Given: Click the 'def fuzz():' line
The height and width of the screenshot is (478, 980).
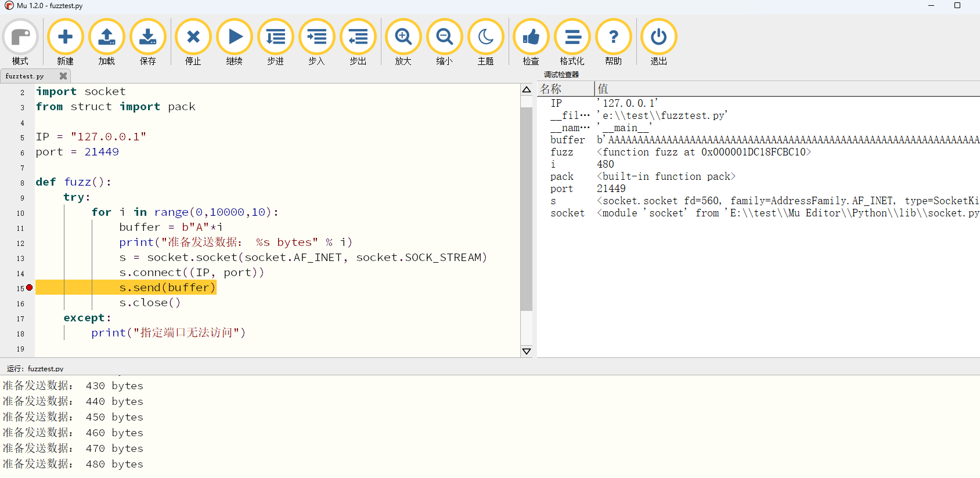Looking at the screenshot, I should [73, 182].
